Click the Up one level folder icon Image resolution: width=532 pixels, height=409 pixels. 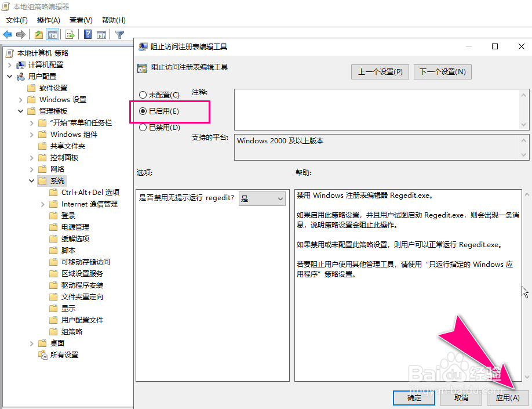click(x=38, y=34)
